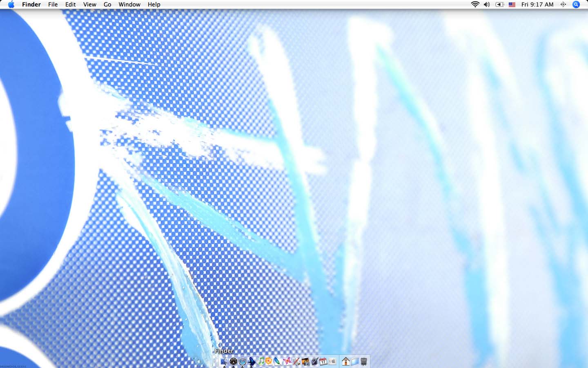
Task: Open the Finder application menu
Action: tap(31, 4)
